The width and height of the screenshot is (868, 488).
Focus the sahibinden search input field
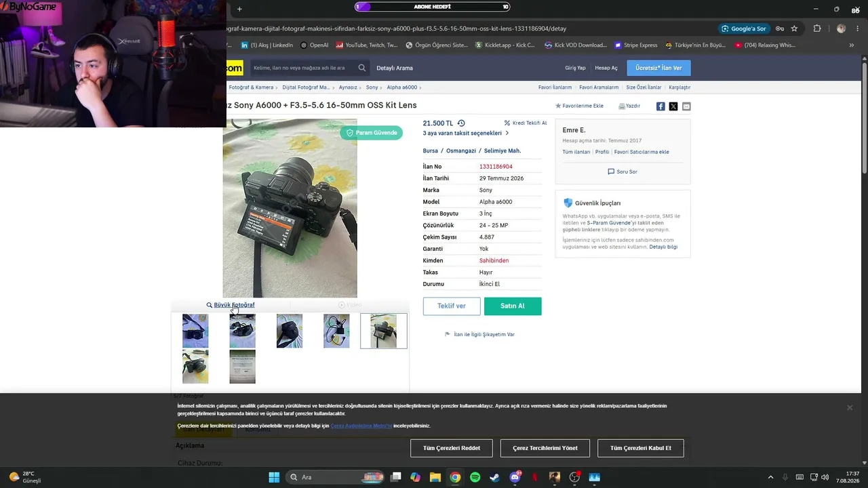click(303, 68)
